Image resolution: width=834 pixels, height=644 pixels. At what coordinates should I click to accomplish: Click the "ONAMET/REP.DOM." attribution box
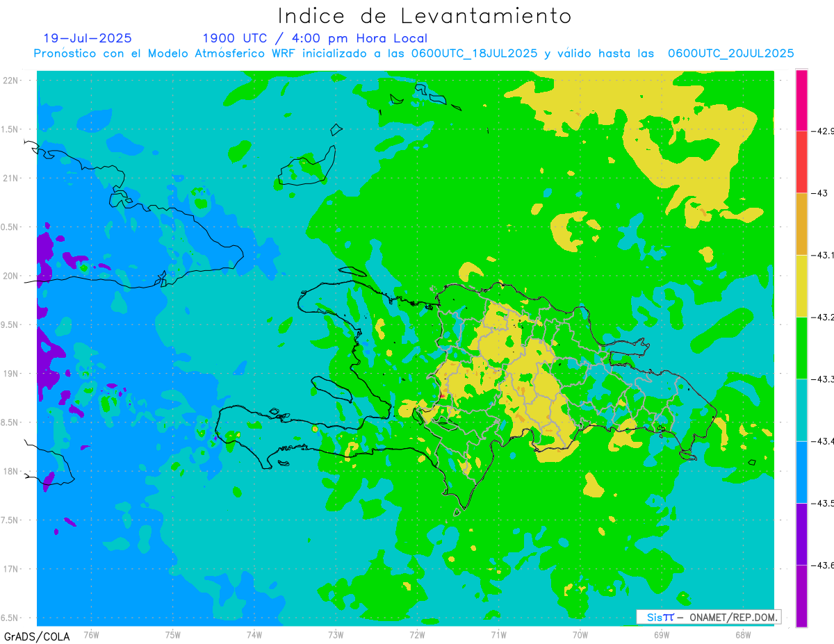(709, 617)
